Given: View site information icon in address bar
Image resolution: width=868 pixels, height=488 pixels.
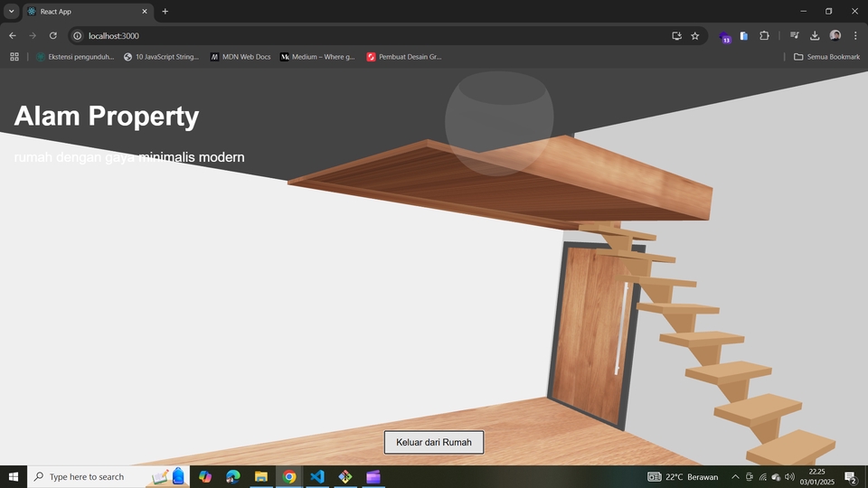Looking at the screenshot, I should click(x=78, y=36).
